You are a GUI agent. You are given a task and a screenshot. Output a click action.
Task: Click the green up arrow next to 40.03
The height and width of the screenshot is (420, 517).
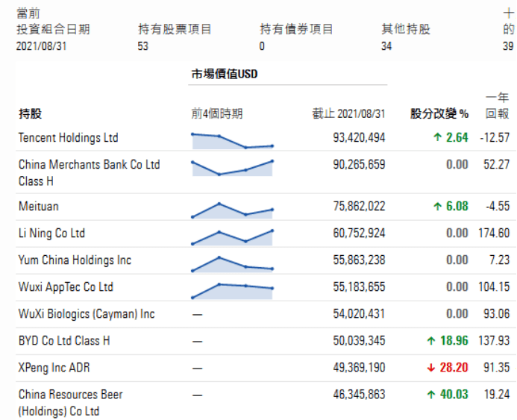click(x=431, y=395)
